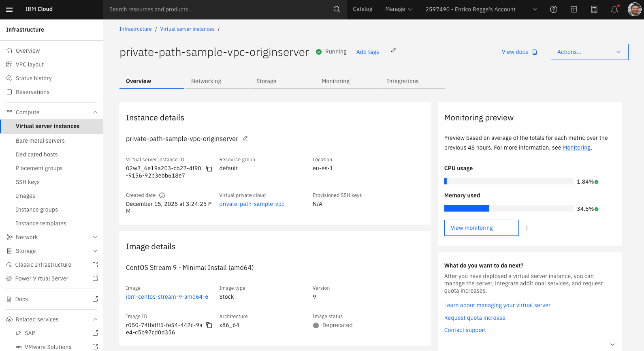Image resolution: width=644 pixels, height=351 pixels.
Task: Click the View monitoring button
Action: (x=481, y=228)
